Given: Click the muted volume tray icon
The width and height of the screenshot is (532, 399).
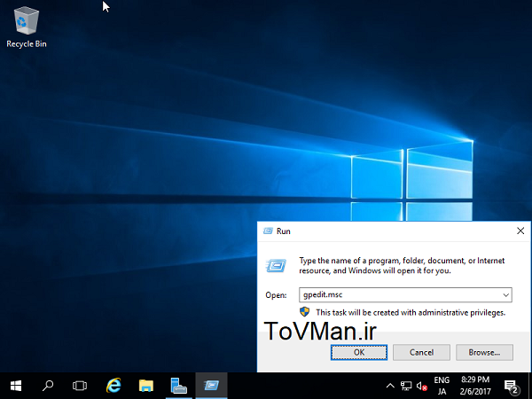Looking at the screenshot, I should click(422, 386).
